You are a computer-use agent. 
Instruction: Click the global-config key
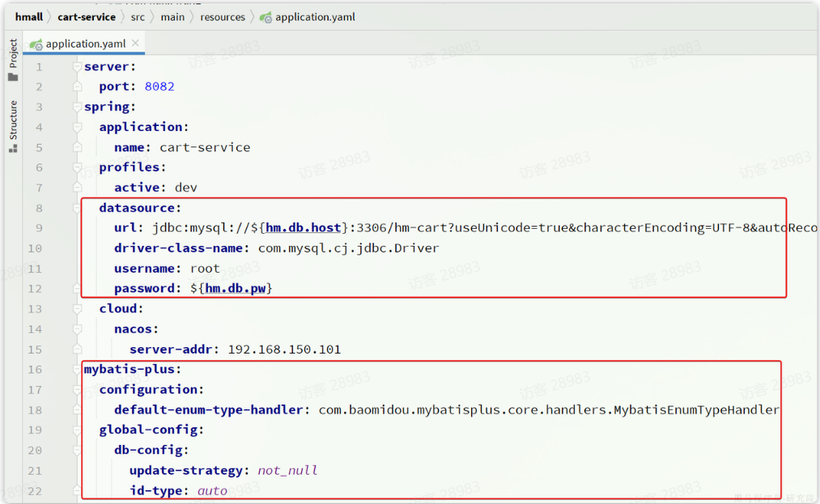(x=148, y=430)
